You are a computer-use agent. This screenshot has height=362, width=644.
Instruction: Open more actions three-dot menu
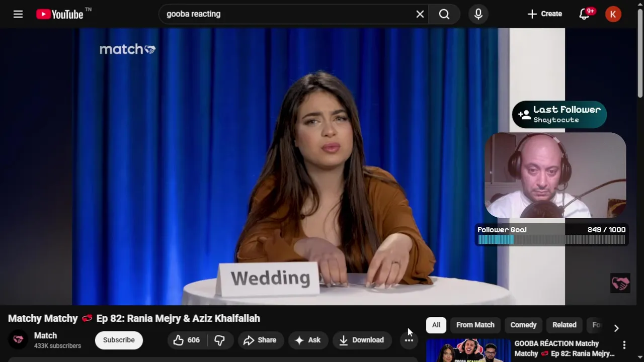pos(409,340)
